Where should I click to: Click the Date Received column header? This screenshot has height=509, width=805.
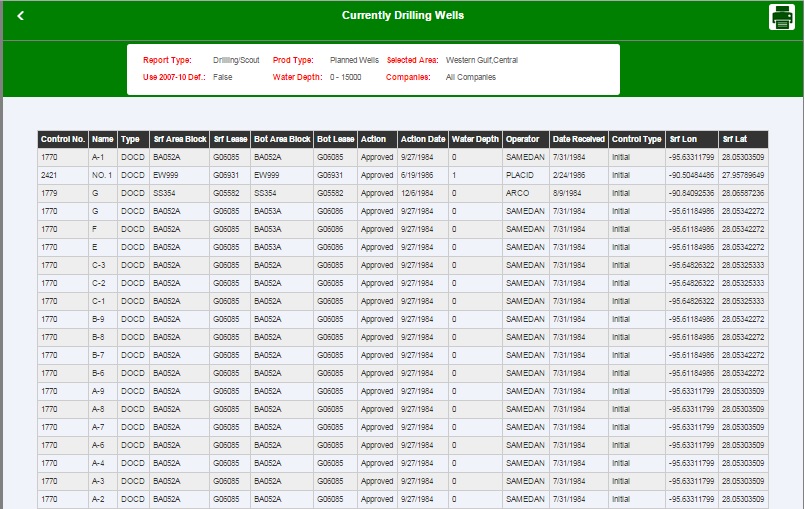(x=579, y=139)
